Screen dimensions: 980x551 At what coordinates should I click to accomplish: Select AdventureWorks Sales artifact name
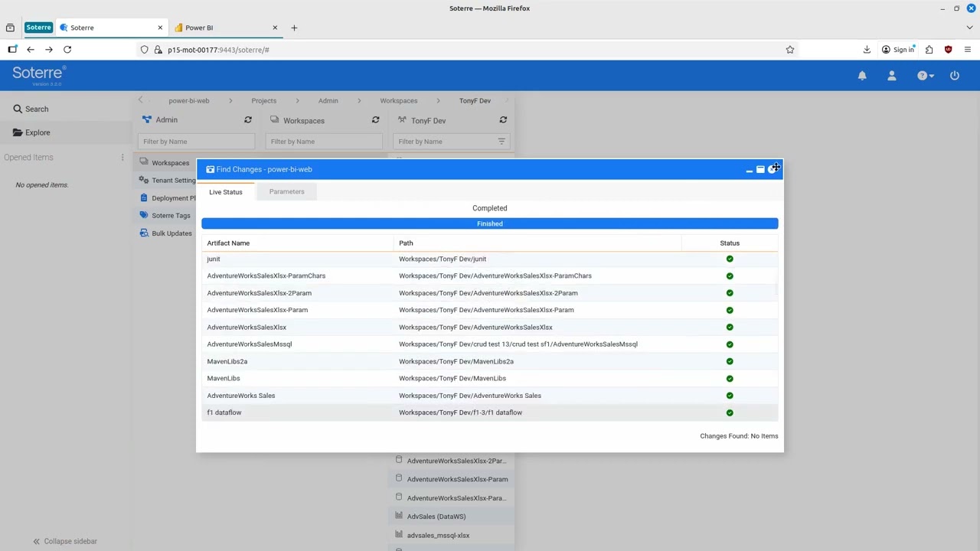[241, 396]
